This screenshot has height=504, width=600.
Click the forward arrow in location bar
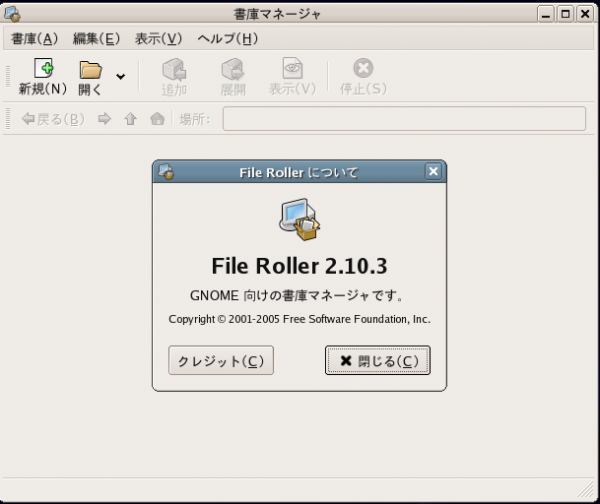[x=104, y=119]
